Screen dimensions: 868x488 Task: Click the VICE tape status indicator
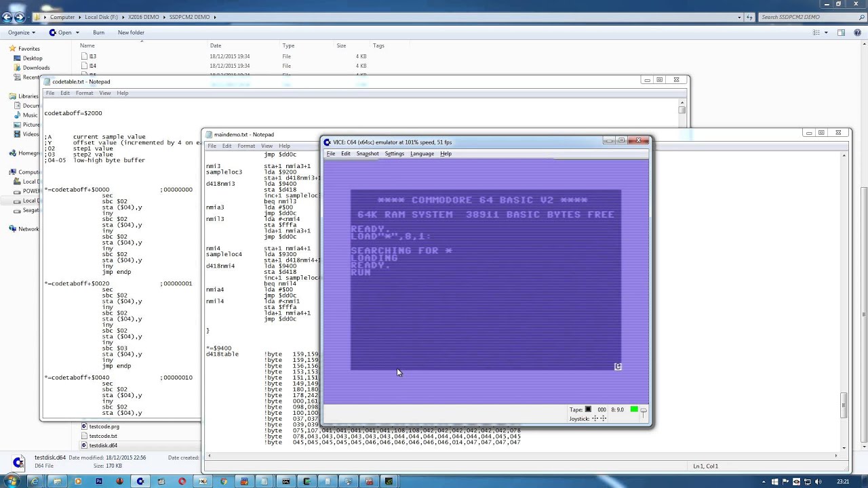point(588,409)
